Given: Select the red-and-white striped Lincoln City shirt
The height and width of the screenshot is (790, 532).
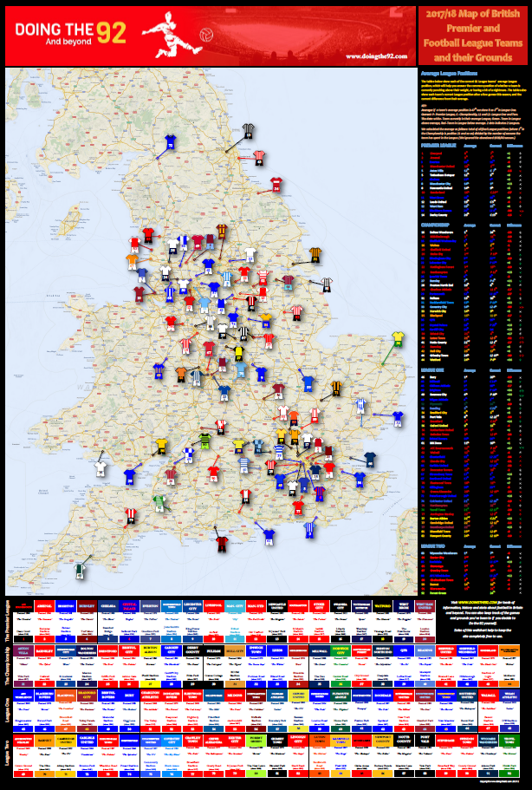Looking at the screenshot, I should (x=296, y=313).
